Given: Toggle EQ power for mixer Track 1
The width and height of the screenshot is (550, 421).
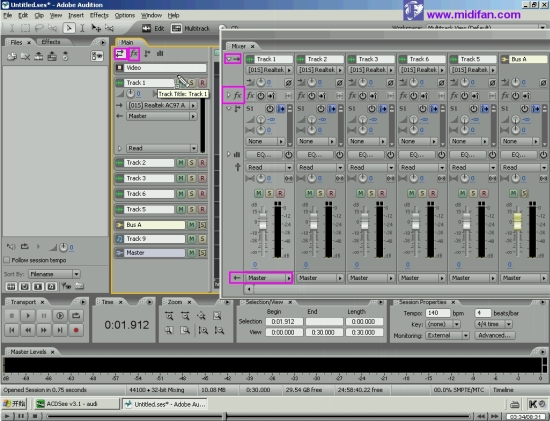Looking at the screenshot, I should coord(288,155).
